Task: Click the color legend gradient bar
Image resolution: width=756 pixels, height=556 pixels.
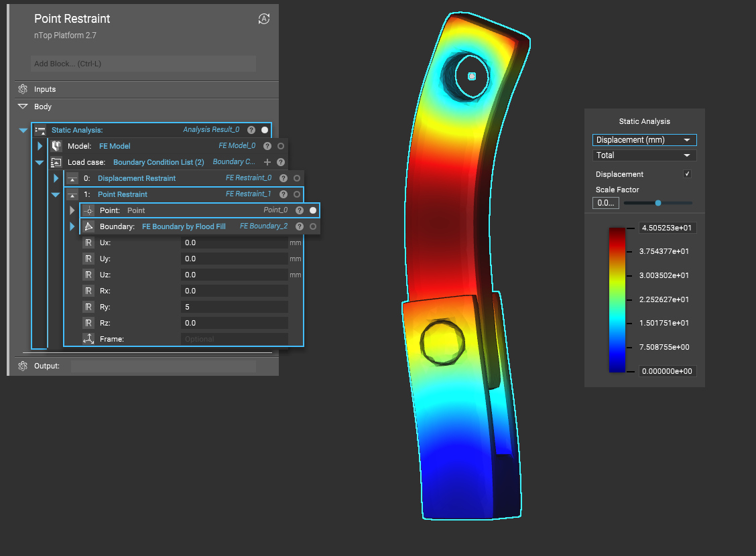Action: [617, 299]
